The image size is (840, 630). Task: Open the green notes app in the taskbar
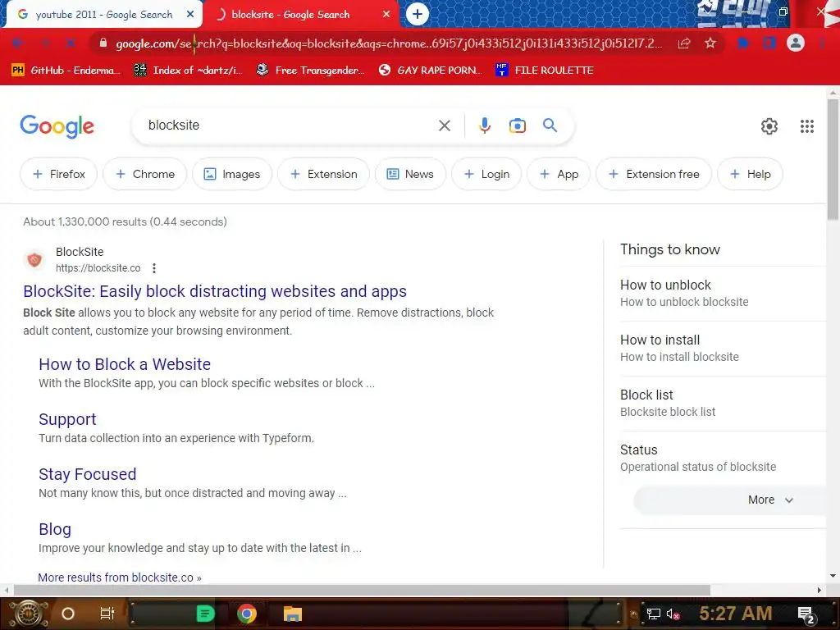(x=205, y=614)
